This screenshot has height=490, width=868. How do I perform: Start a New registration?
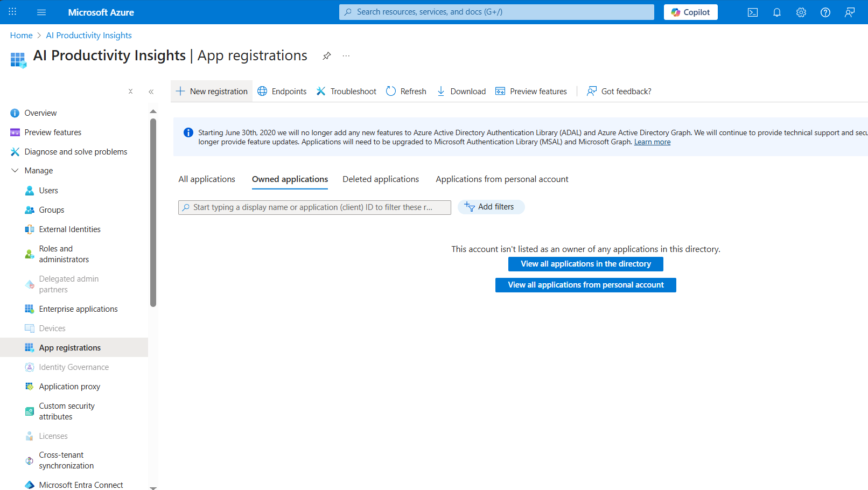coord(212,92)
